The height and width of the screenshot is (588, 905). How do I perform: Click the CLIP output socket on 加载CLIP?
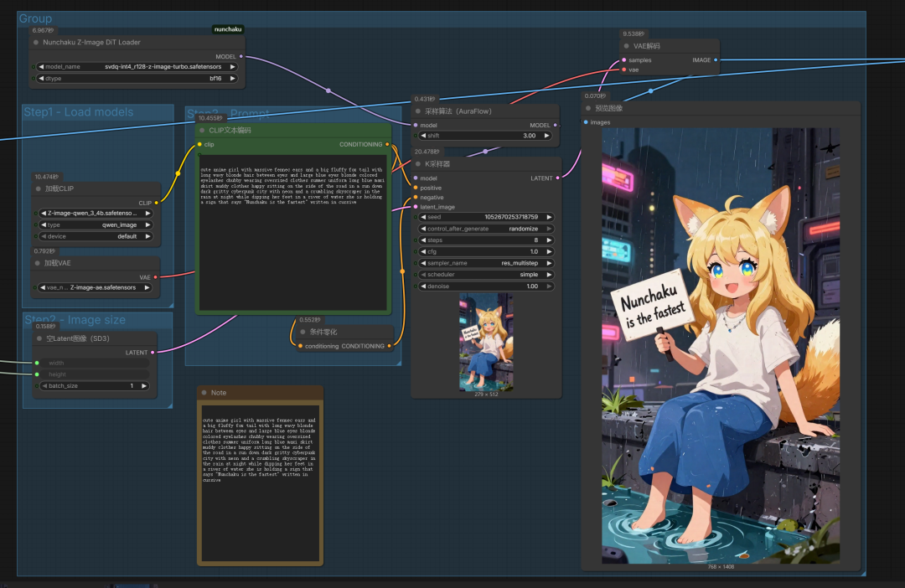pyautogui.click(x=156, y=203)
